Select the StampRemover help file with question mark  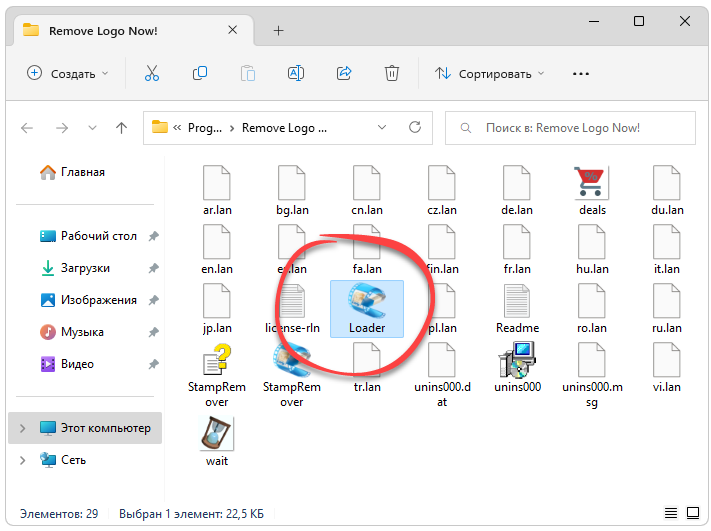coord(217,376)
